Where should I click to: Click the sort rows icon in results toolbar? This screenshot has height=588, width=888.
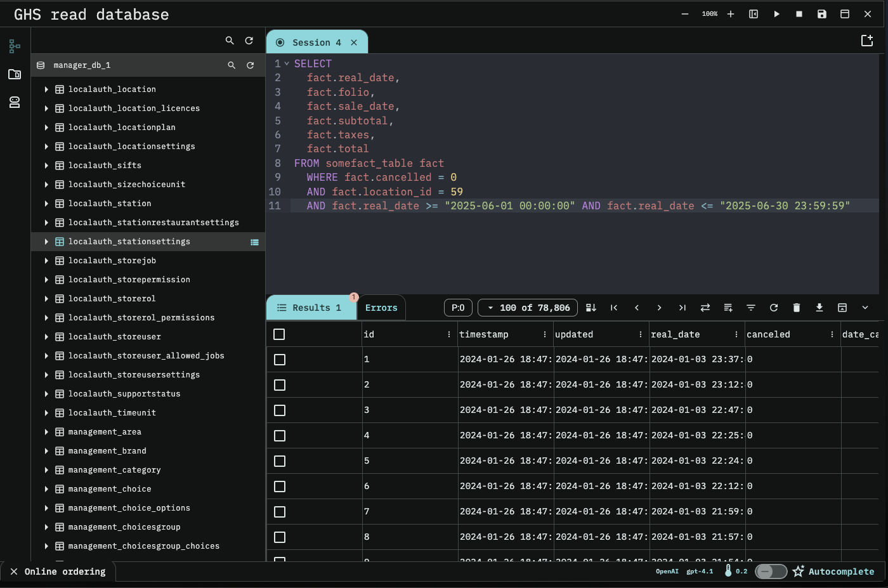point(591,308)
